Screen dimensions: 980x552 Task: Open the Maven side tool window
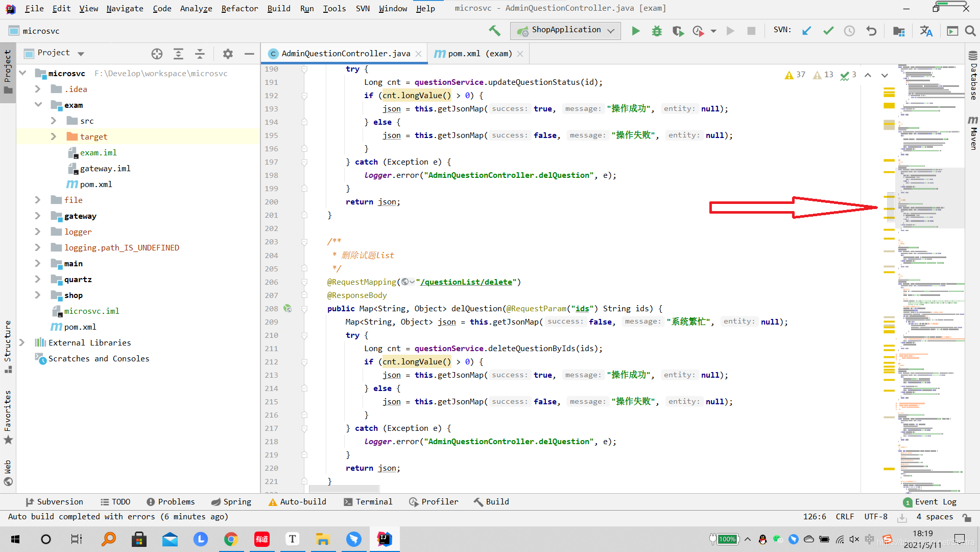tap(973, 133)
